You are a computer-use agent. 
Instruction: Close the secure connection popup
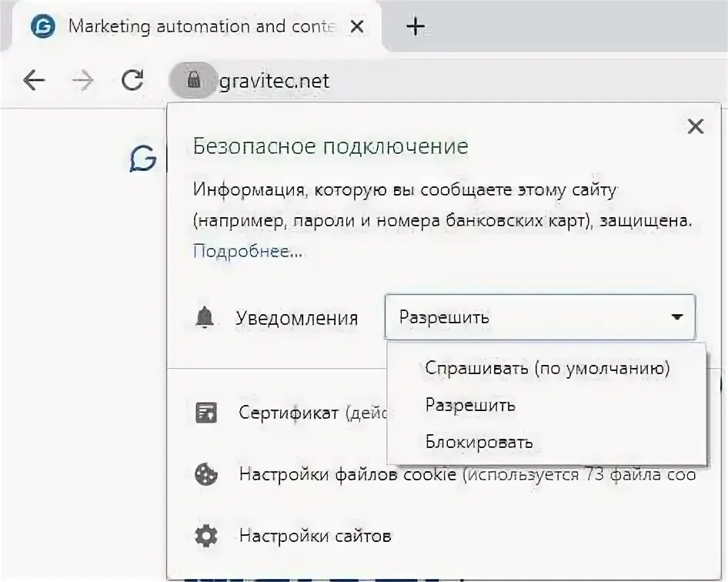coord(695,127)
